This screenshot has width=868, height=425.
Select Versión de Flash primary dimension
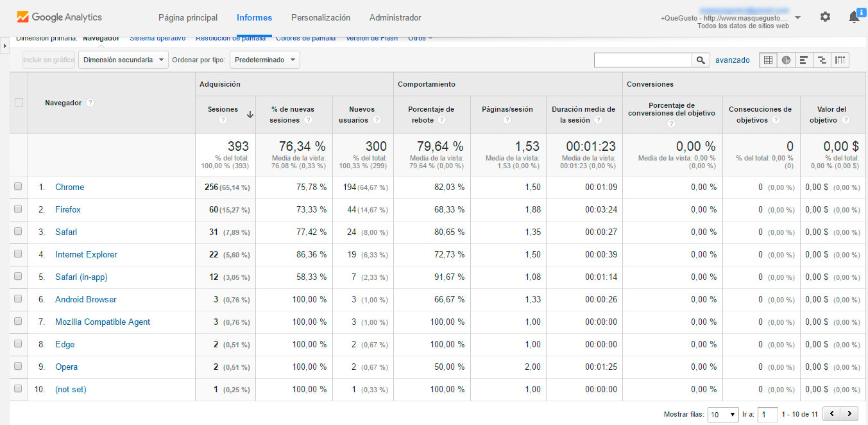372,38
